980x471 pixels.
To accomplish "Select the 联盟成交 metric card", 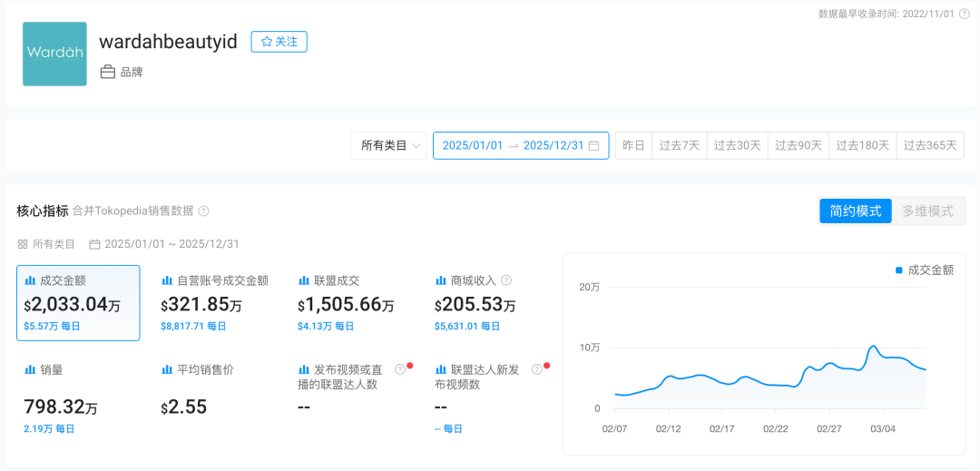I will coord(351,303).
